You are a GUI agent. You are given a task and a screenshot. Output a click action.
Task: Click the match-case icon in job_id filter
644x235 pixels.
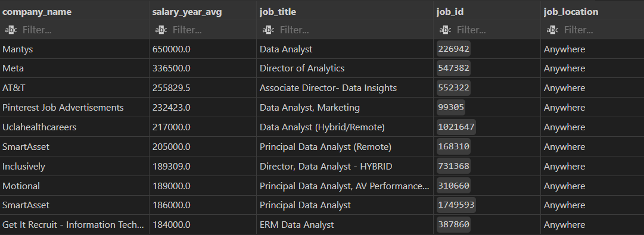pos(445,30)
